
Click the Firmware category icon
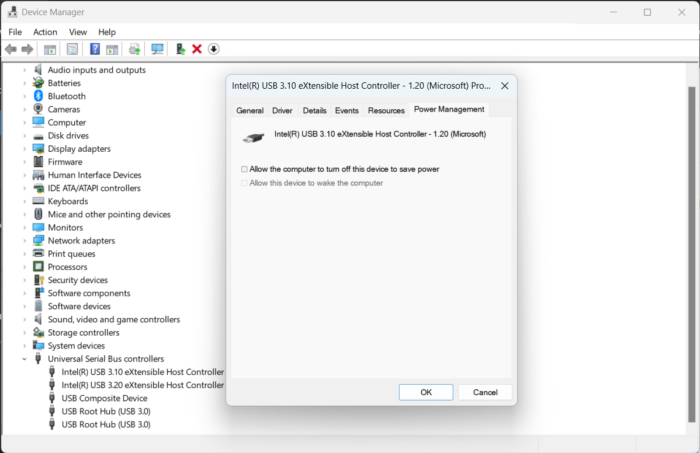point(38,162)
